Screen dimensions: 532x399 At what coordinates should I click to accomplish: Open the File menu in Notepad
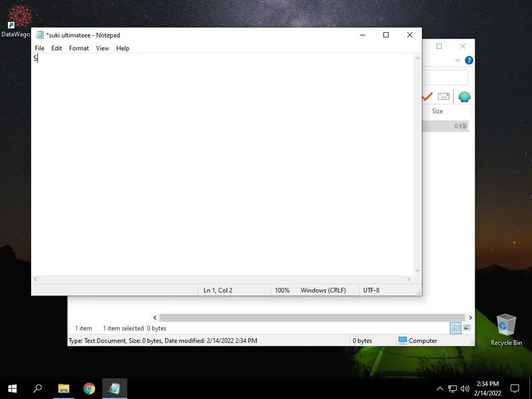(39, 48)
